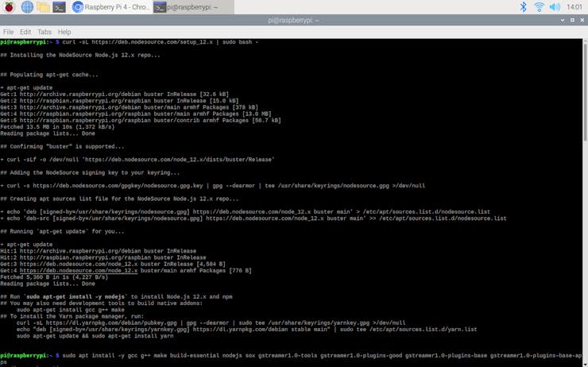The image size is (588, 367).
Task: Launch the web browser globe icon
Action: [27, 6]
